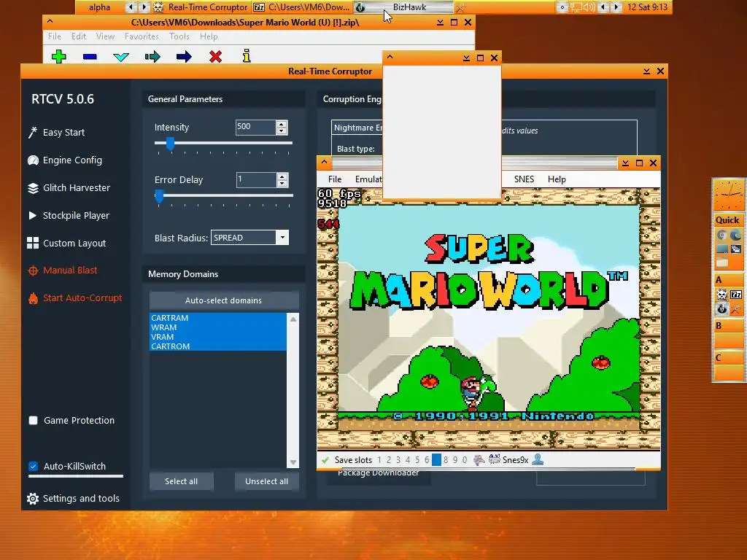Enable Game Protection checkbox

(x=34, y=421)
